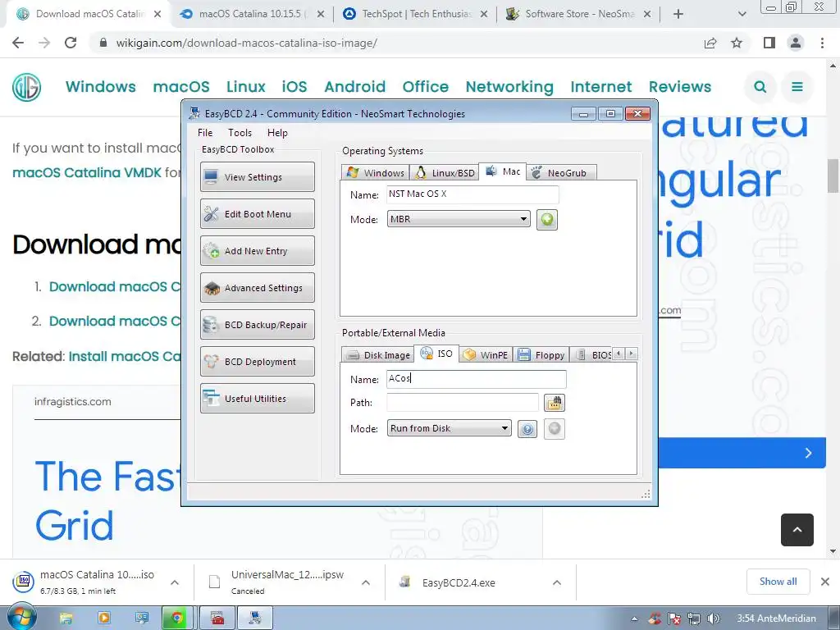
Task: Open the Reviews navigation link
Action: pos(680,87)
